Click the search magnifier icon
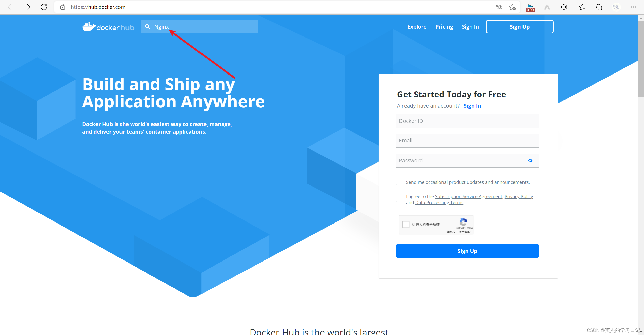This screenshot has width=644, height=335. click(x=148, y=26)
